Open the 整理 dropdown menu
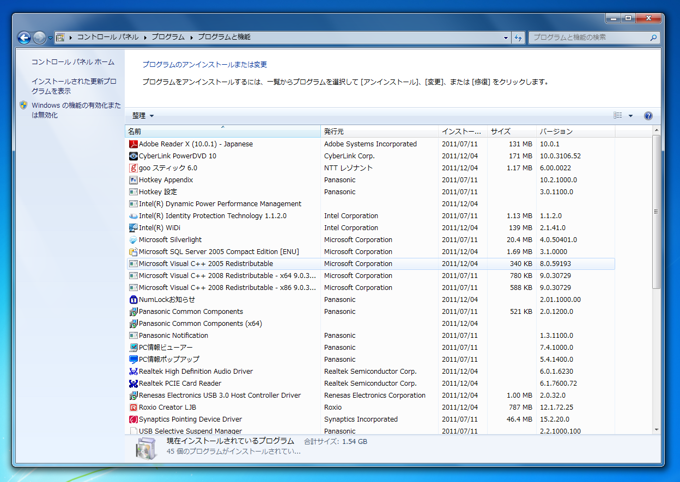Viewport: 680px width, 482px height. 143,115
